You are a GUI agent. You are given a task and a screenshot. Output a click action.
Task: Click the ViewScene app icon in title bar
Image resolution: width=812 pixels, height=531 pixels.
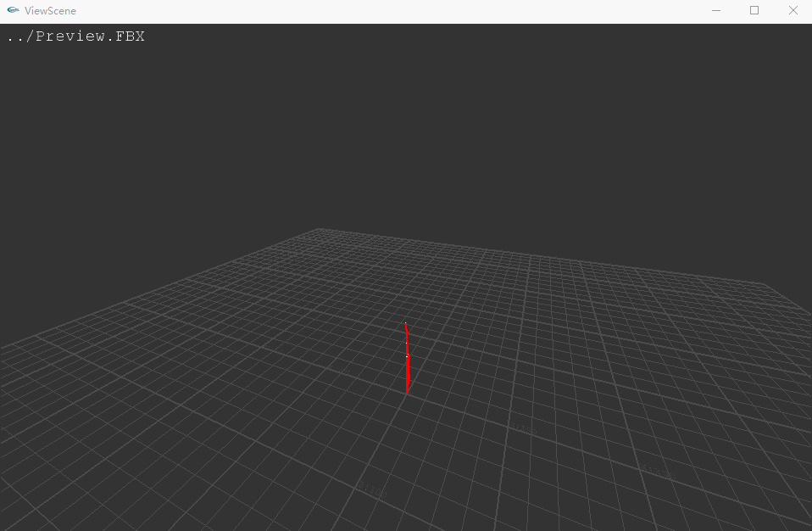click(13, 11)
